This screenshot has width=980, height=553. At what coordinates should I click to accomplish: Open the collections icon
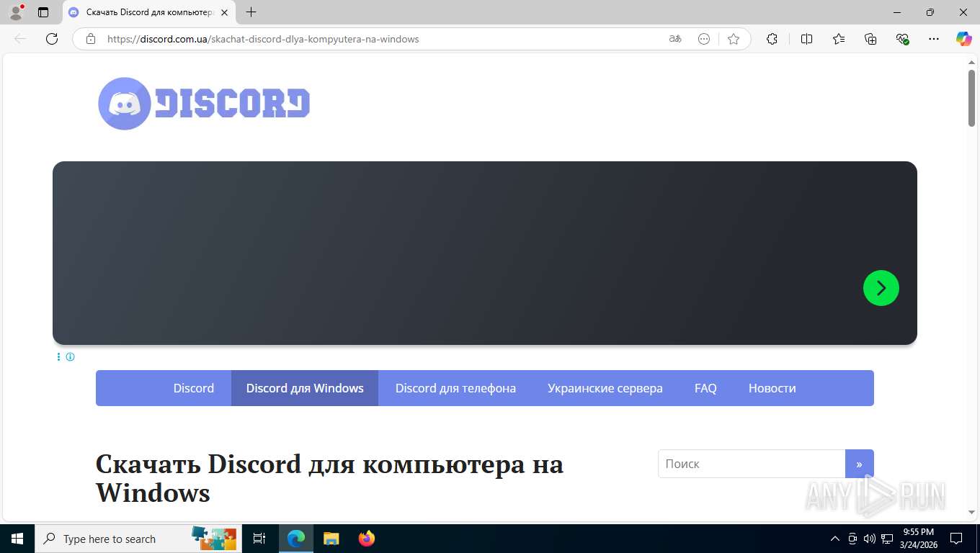tap(870, 39)
